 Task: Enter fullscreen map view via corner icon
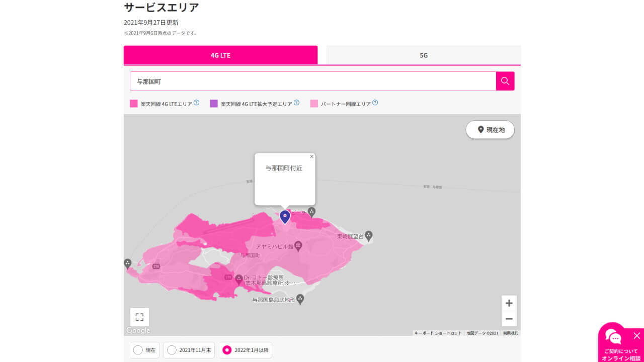(x=139, y=317)
